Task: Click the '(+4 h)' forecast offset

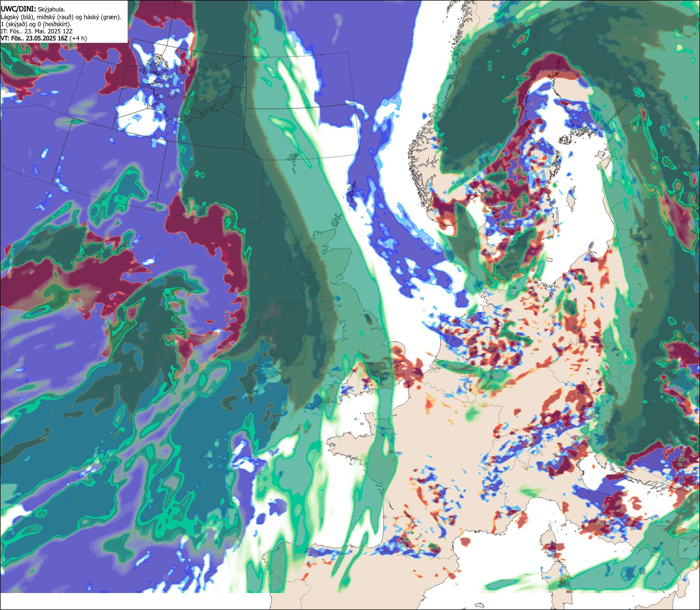Action: coord(78,39)
